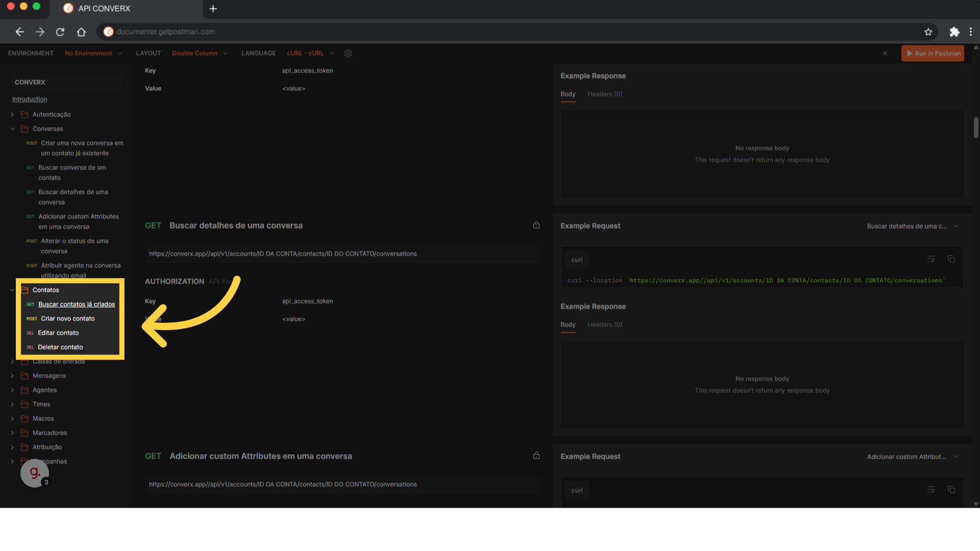Toggle word wrap in Buscar detalhes curl snippet

(931, 259)
